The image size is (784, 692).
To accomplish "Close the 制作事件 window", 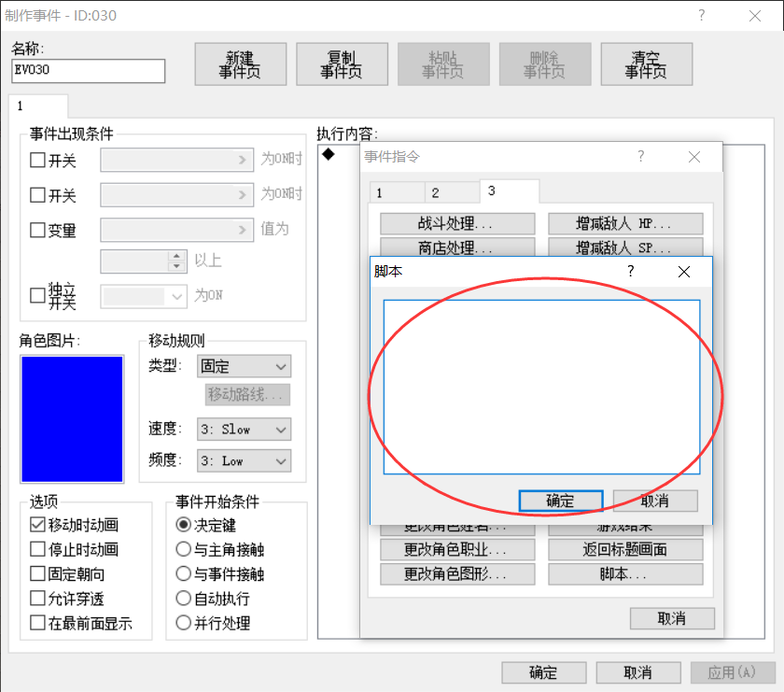I will tap(755, 16).
